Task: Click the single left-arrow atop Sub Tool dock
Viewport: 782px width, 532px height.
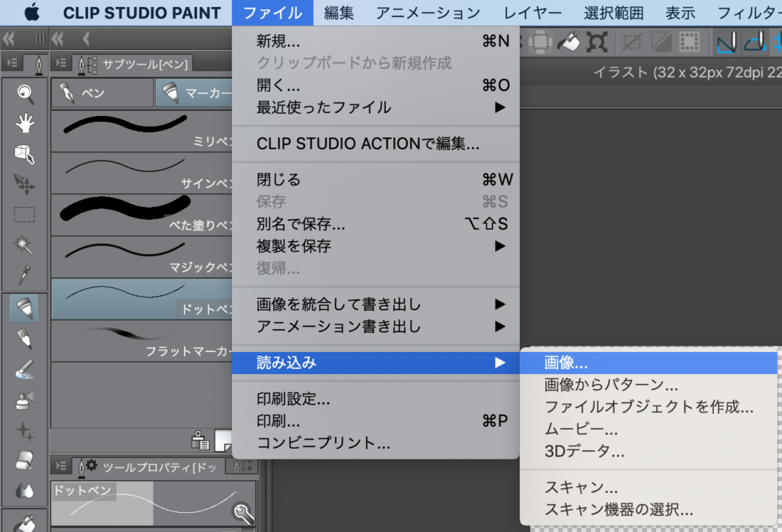Action: pyautogui.click(x=86, y=38)
